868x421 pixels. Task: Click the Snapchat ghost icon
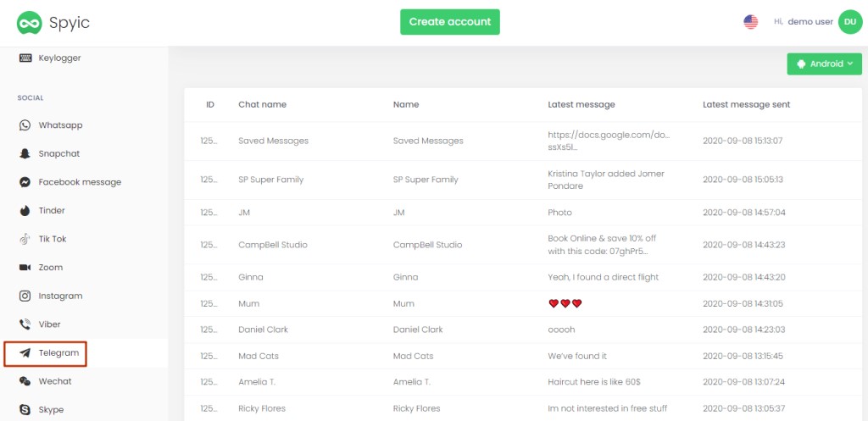click(25, 154)
